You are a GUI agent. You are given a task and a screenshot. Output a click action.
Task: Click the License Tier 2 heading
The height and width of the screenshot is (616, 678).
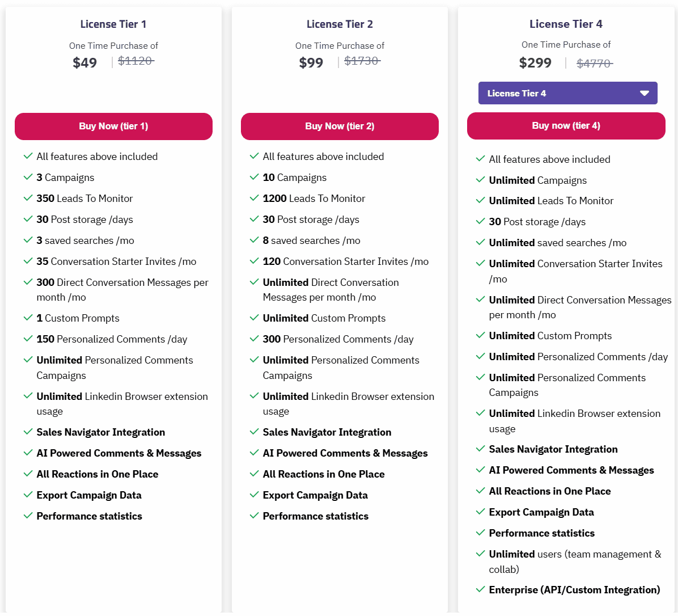[340, 24]
